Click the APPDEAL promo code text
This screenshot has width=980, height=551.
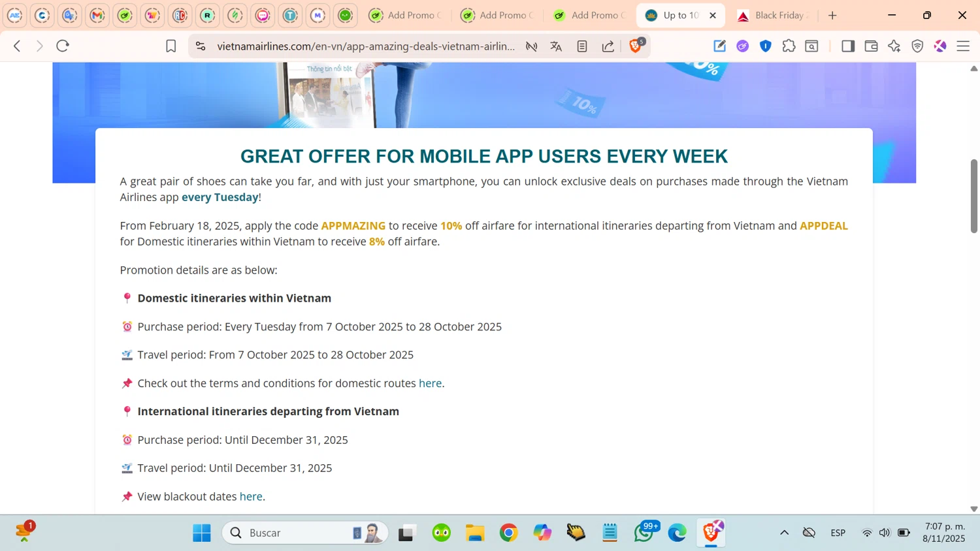pyautogui.click(x=824, y=226)
